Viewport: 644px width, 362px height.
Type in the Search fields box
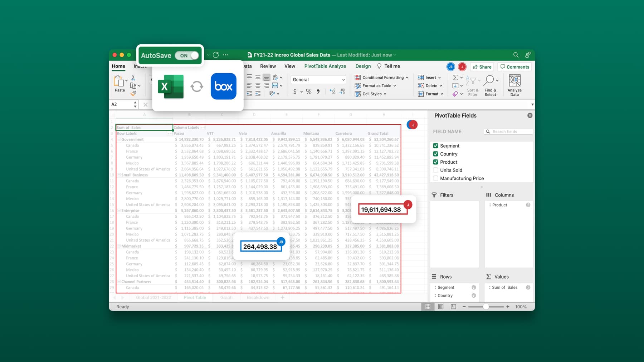510,131
